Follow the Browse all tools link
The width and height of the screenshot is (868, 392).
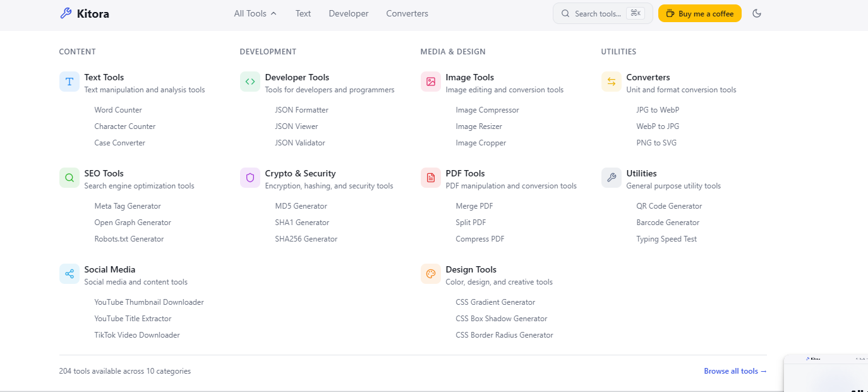(735, 371)
